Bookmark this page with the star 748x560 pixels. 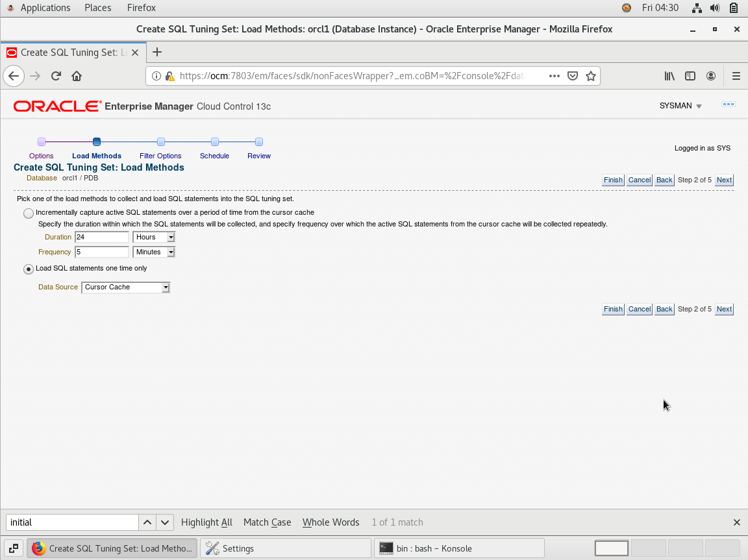pos(591,77)
